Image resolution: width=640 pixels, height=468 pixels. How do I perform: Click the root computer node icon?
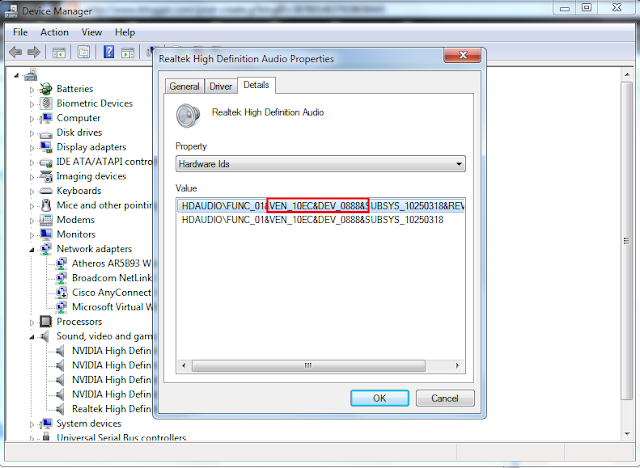(31, 74)
